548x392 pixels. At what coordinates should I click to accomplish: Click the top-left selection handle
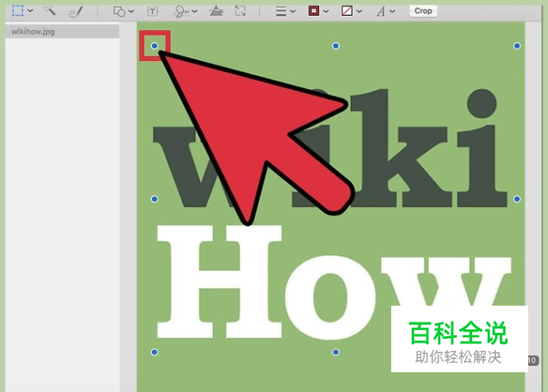[154, 46]
